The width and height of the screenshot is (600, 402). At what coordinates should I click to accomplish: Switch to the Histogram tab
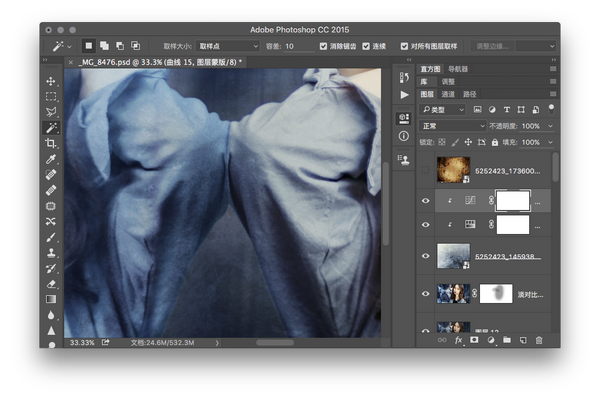[430, 69]
